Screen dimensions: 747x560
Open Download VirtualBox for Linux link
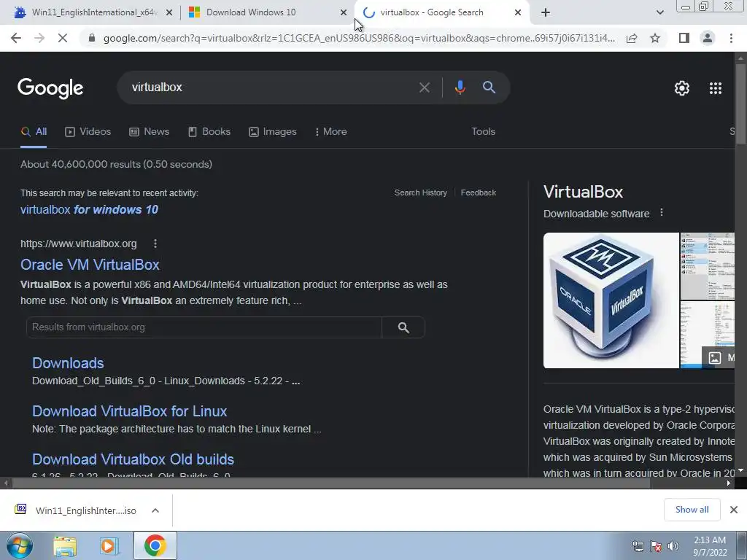coord(130,411)
